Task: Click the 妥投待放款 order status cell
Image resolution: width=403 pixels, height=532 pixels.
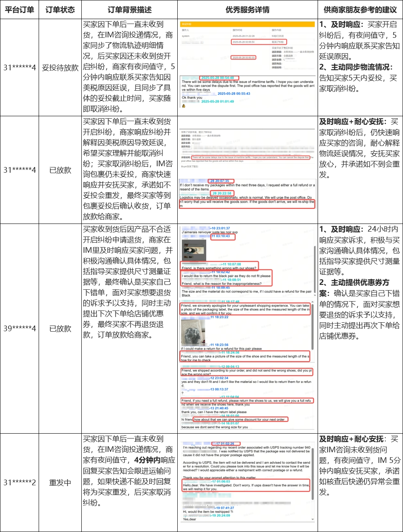Action: click(60, 67)
